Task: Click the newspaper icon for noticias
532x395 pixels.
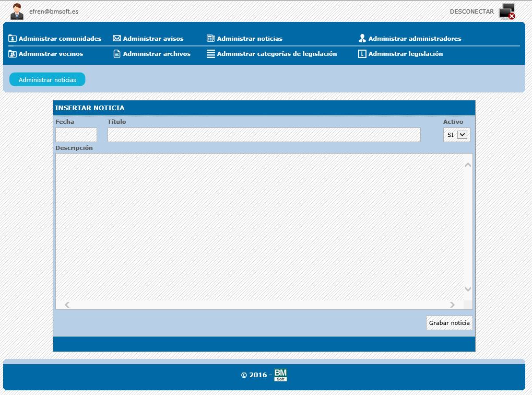Action: pos(211,39)
